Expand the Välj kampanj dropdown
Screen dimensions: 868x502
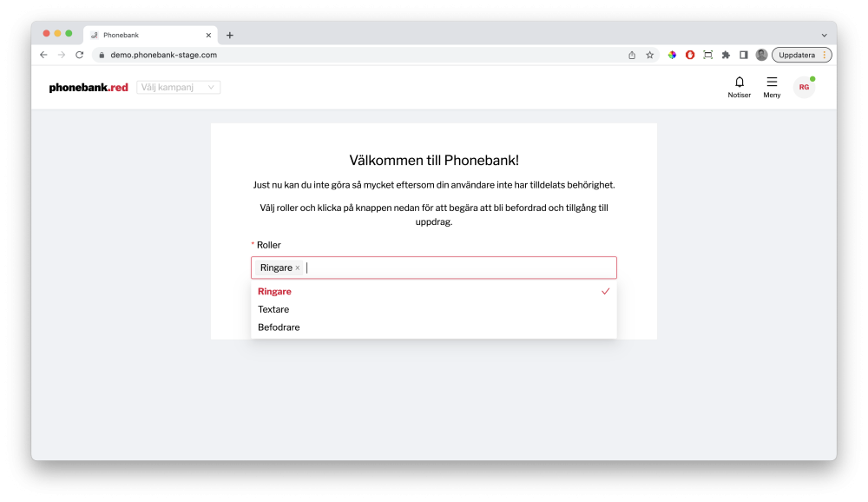click(x=178, y=88)
